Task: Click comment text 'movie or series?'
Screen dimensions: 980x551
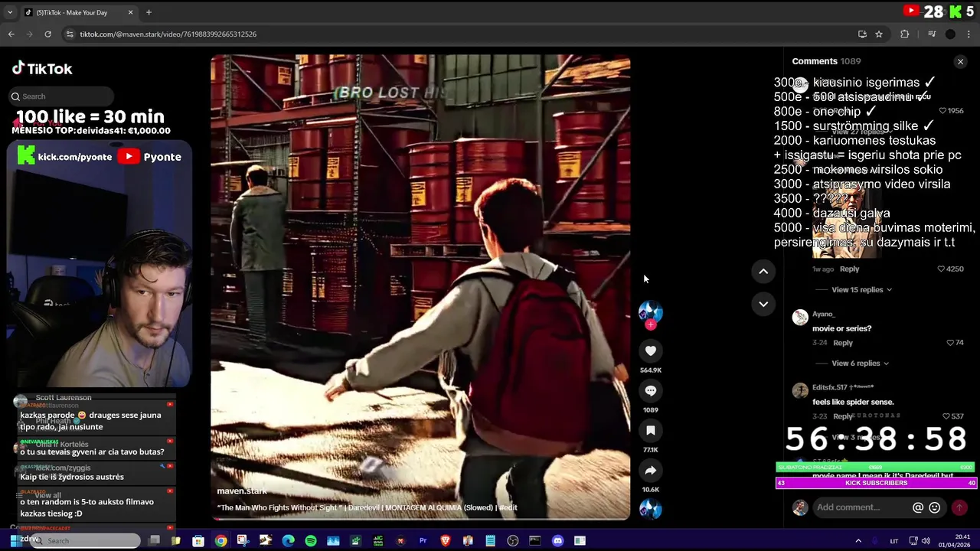Action: [841, 328]
